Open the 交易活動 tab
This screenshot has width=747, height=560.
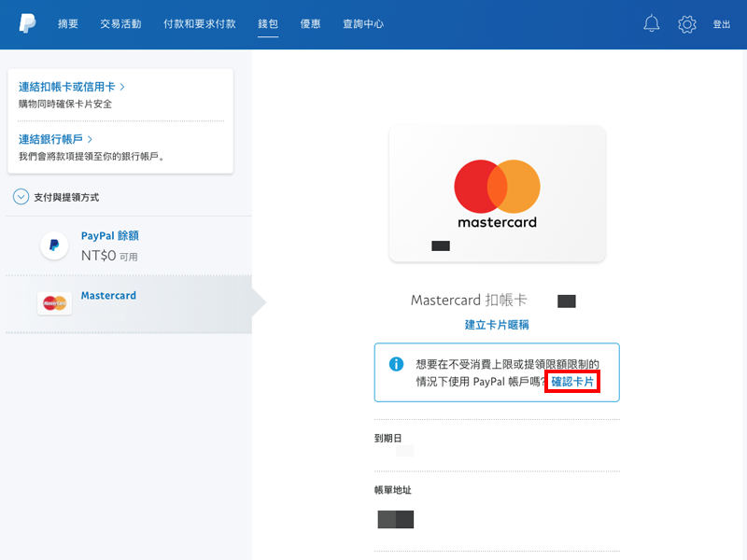(120, 24)
